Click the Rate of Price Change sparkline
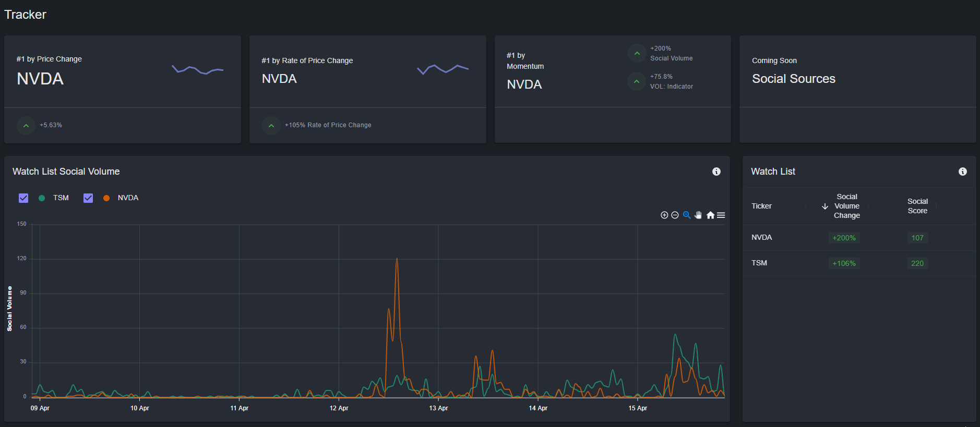 pyautogui.click(x=443, y=69)
